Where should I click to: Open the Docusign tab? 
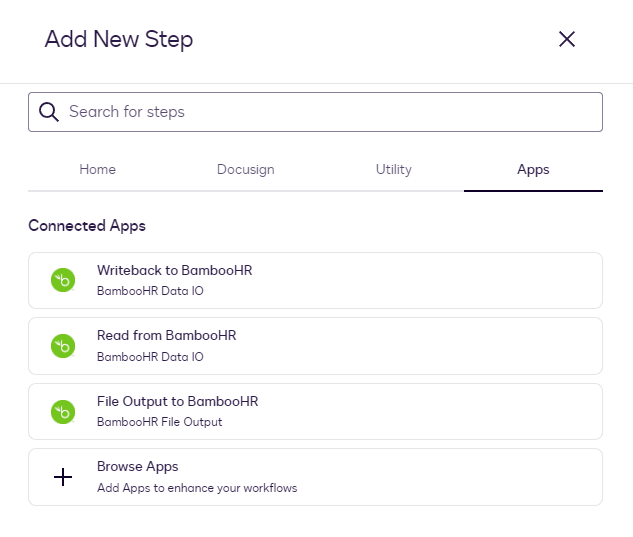click(246, 170)
